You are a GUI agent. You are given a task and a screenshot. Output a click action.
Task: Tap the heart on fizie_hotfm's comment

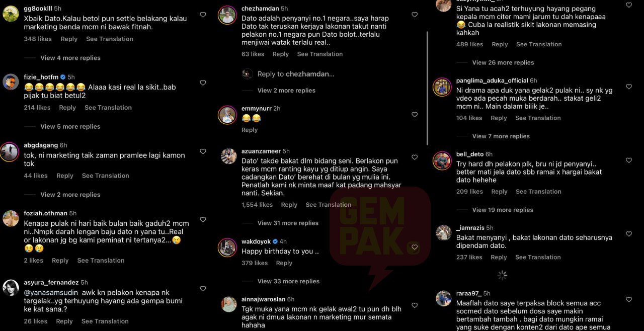[x=203, y=83]
